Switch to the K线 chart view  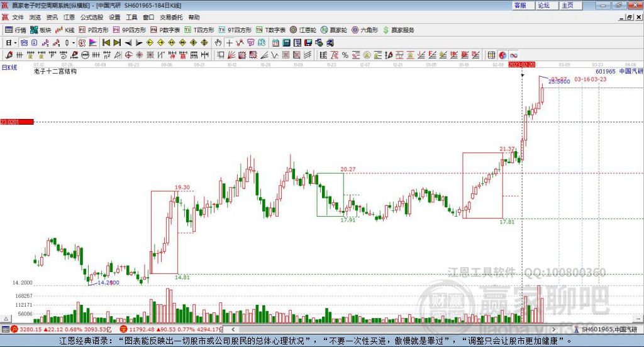(x=65, y=30)
